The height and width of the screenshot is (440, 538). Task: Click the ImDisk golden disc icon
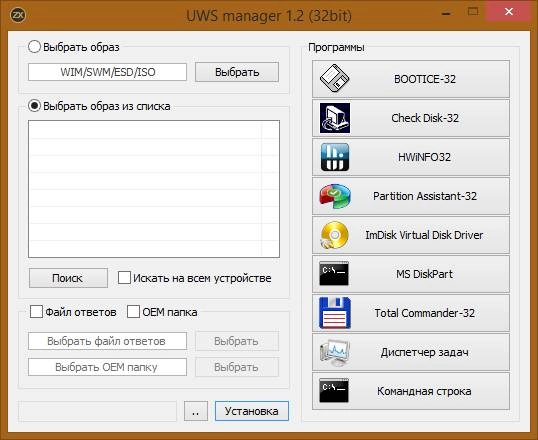tap(335, 235)
